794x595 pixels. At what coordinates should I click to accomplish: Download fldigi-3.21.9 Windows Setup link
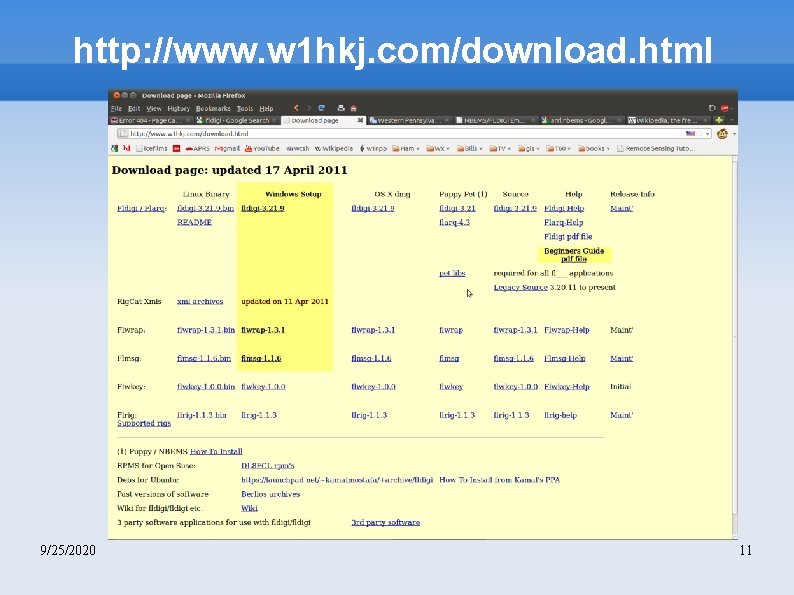point(263,208)
